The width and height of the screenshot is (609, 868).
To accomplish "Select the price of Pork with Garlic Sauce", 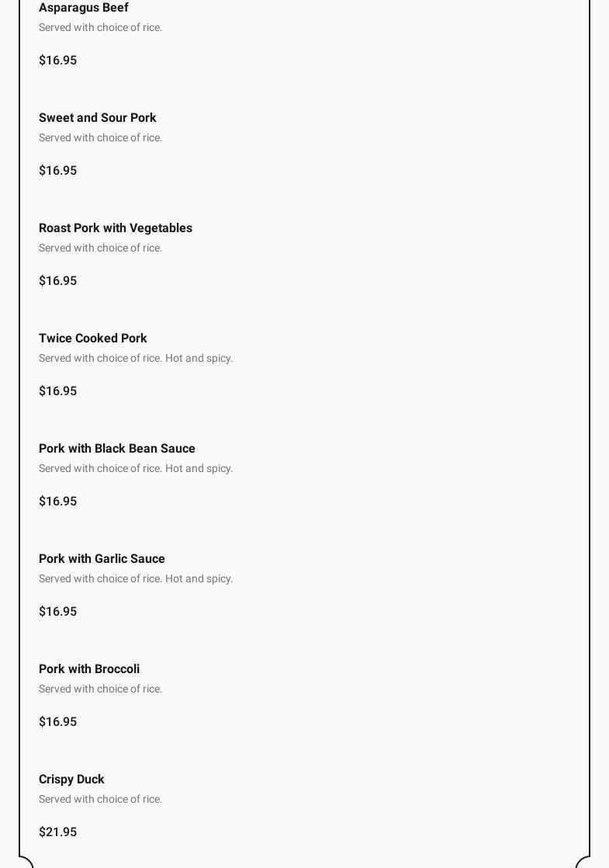I will pyautogui.click(x=58, y=612).
